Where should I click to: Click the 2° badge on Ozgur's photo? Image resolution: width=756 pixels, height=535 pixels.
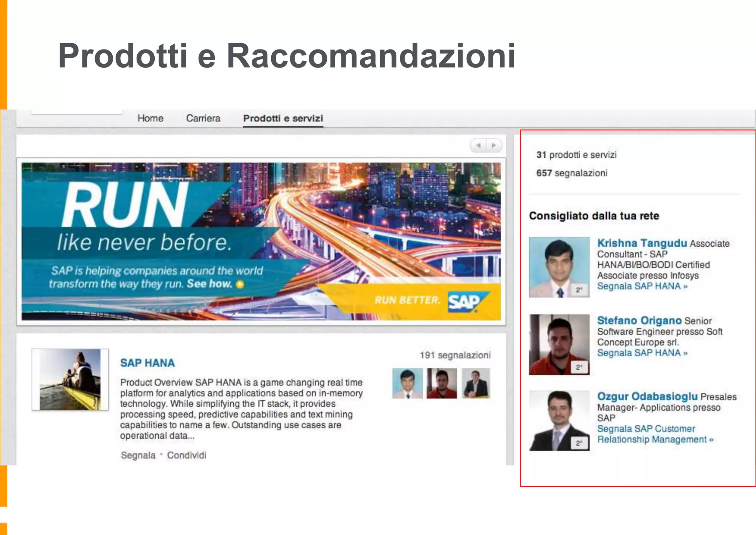pos(579,443)
